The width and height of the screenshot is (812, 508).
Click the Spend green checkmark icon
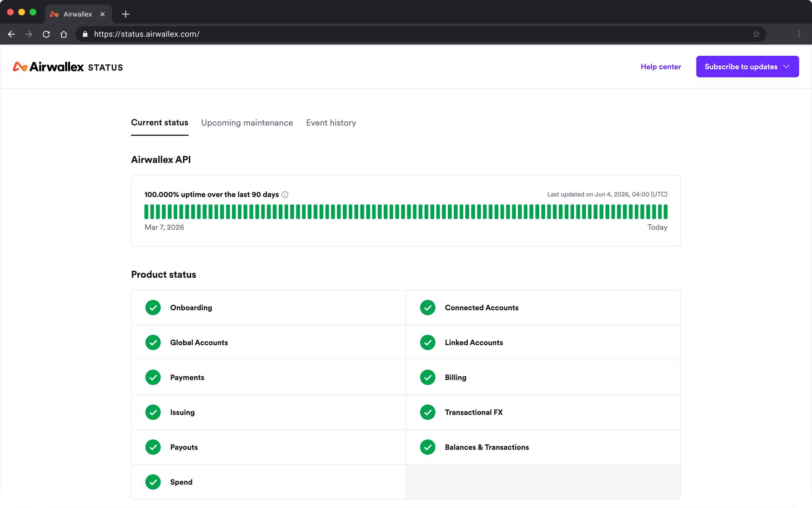pos(153,482)
